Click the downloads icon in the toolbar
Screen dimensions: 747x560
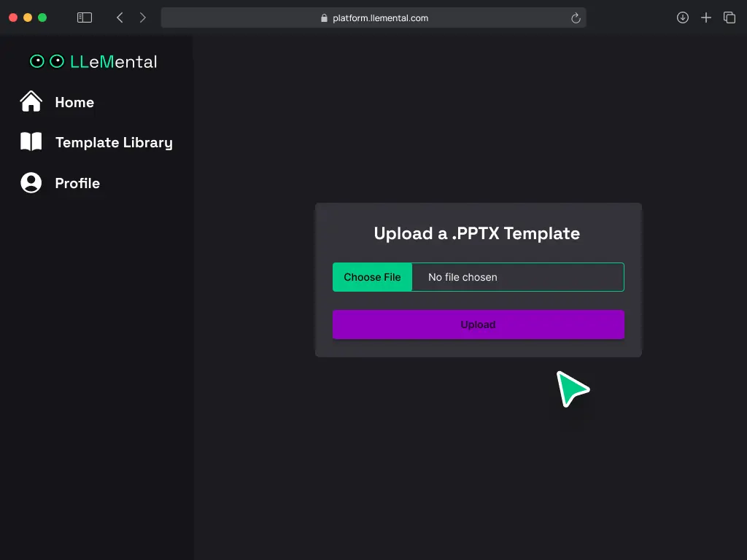pyautogui.click(x=683, y=17)
